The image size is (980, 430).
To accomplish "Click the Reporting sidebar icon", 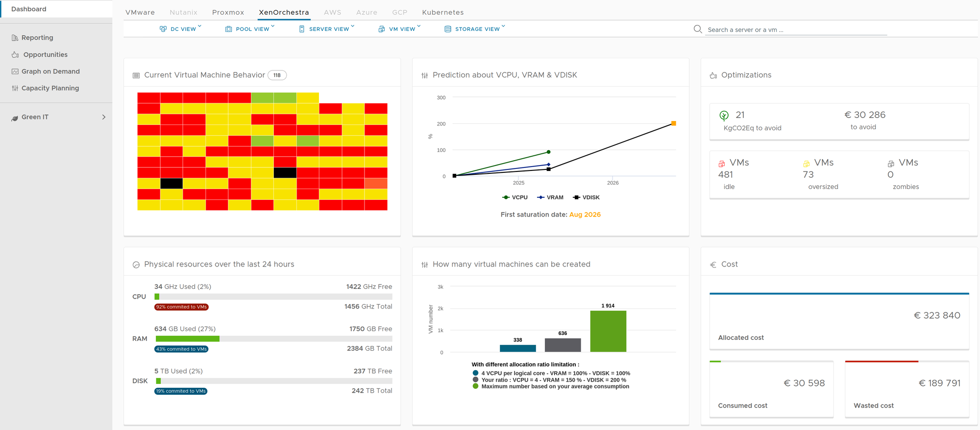I will 15,38.
